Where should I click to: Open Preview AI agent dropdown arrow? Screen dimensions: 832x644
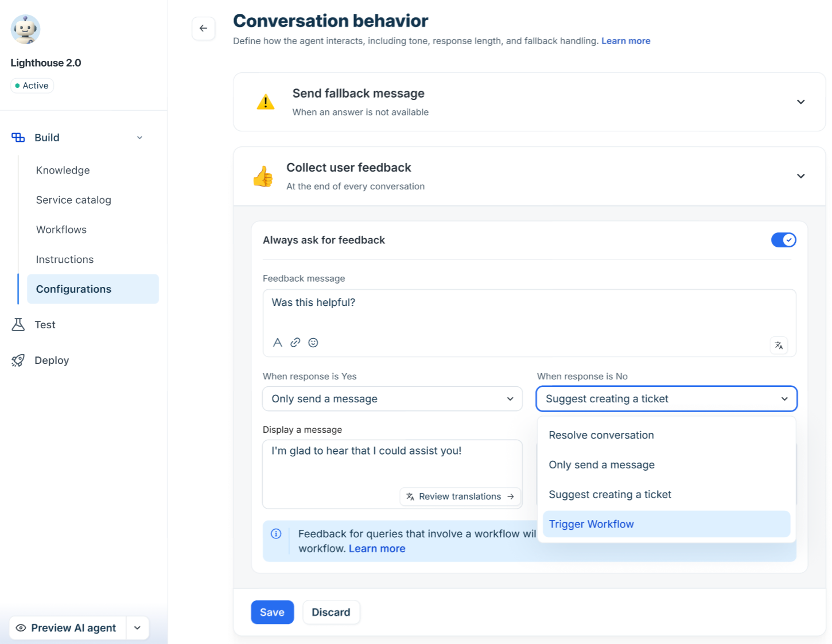click(138, 628)
